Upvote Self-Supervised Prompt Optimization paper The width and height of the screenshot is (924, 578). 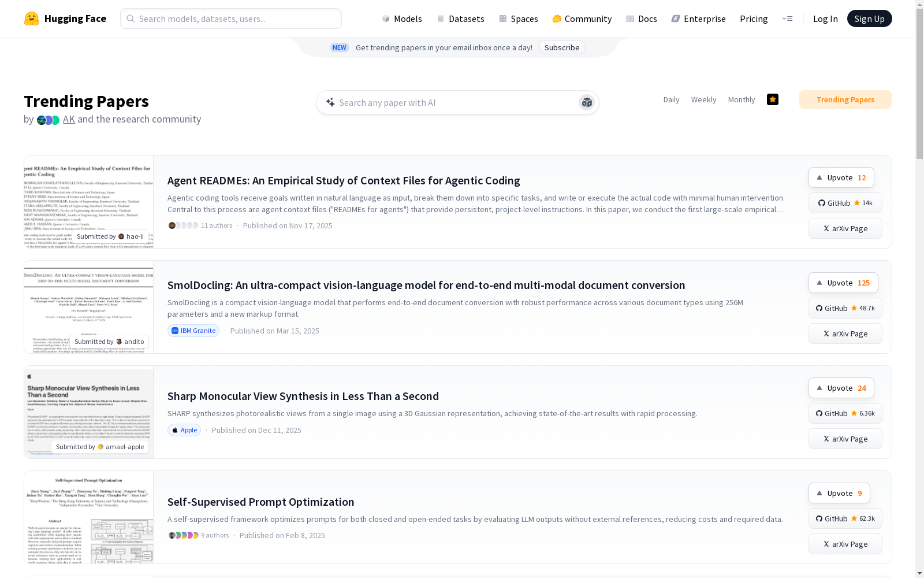tap(839, 493)
